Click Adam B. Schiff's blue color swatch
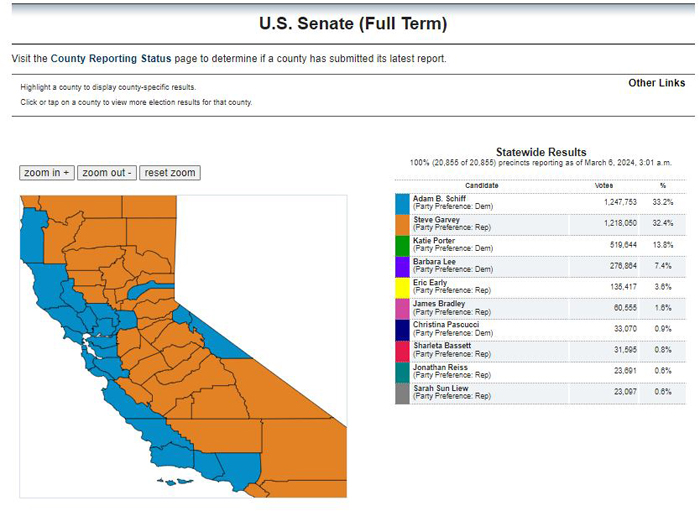The height and width of the screenshot is (511, 700). point(402,204)
